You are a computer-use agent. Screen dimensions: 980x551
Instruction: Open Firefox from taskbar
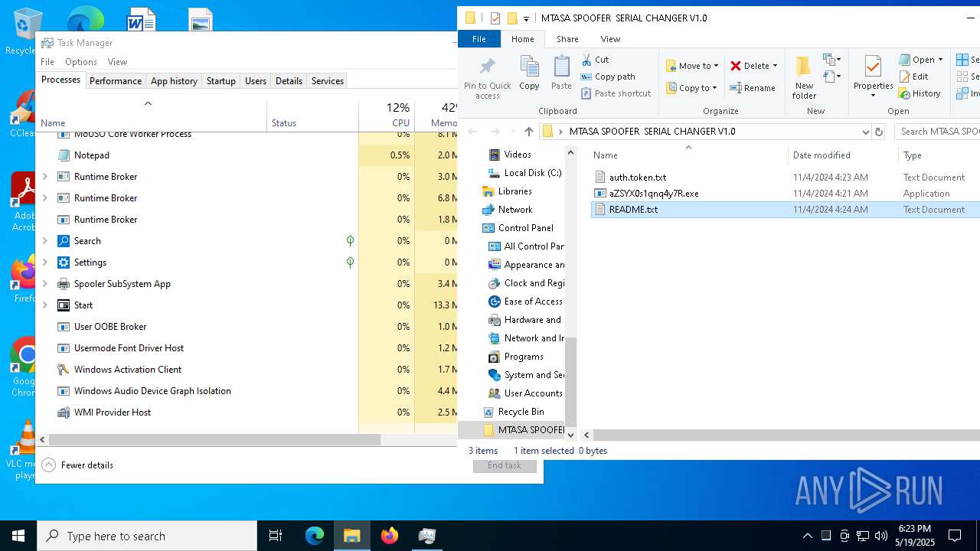(x=390, y=536)
